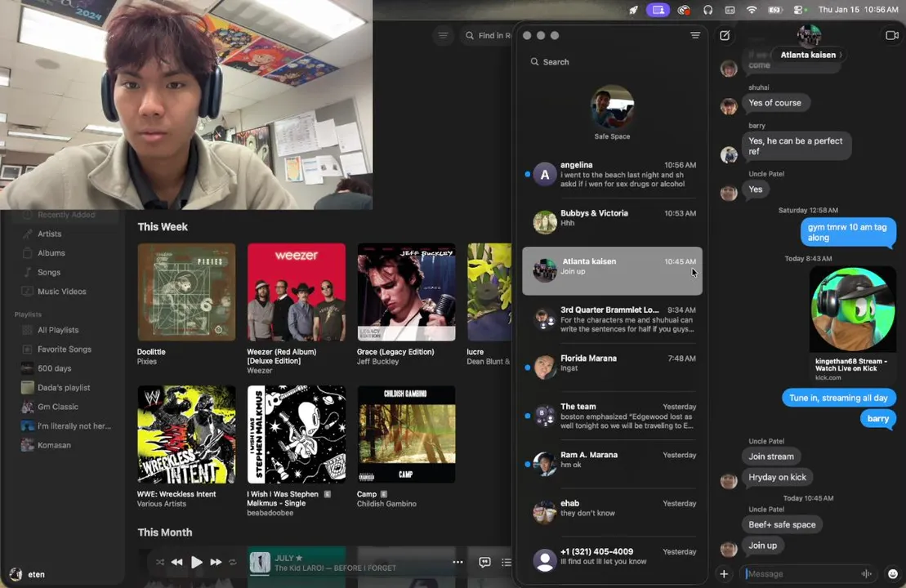Toggle repeat mode in Music player

tap(232, 562)
